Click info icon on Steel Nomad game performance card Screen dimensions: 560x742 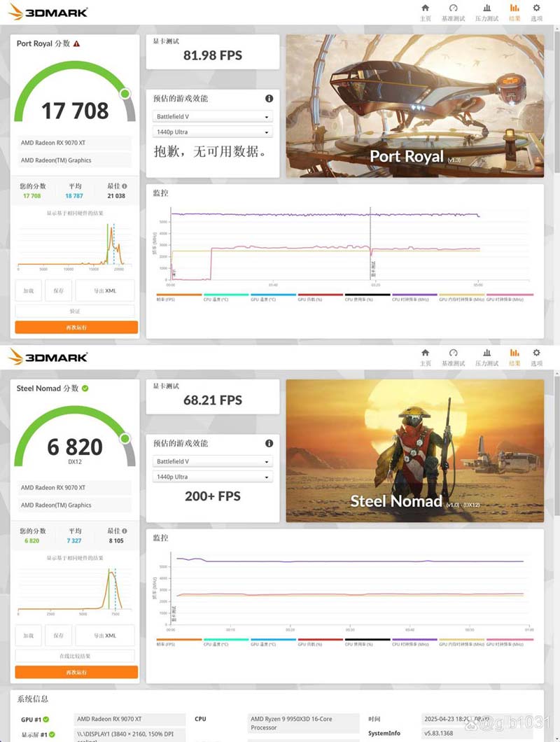(269, 443)
